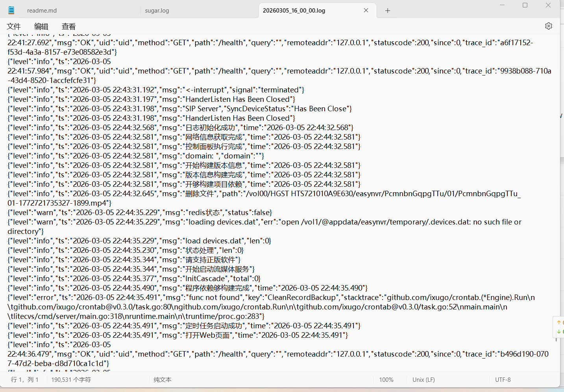Click the "redis状态" warn log line

[x=140, y=213]
